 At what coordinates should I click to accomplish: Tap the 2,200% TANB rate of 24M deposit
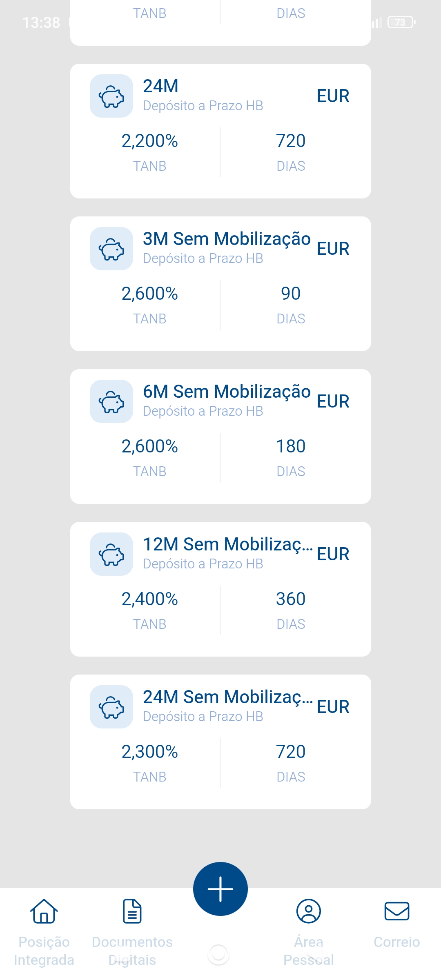coord(150,141)
